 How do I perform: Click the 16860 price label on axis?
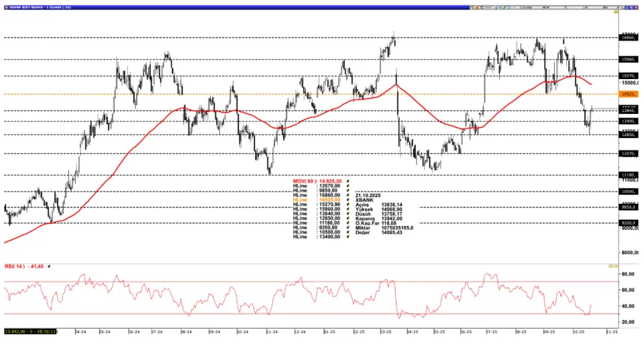point(628,38)
